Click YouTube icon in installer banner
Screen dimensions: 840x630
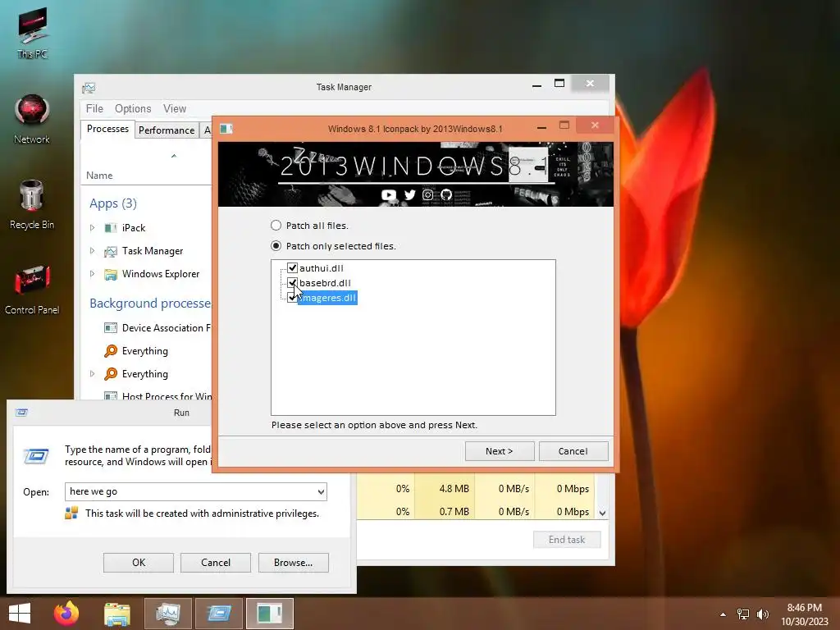389,195
